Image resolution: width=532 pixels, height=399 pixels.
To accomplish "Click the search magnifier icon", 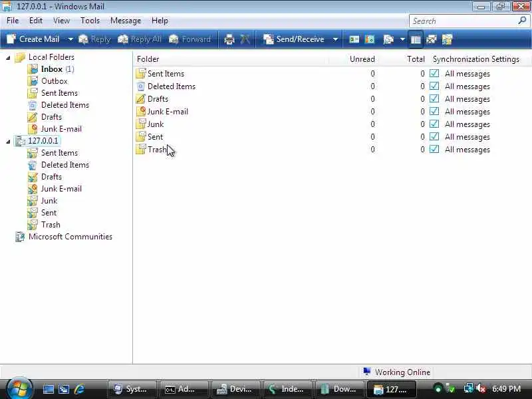I will (x=522, y=21).
